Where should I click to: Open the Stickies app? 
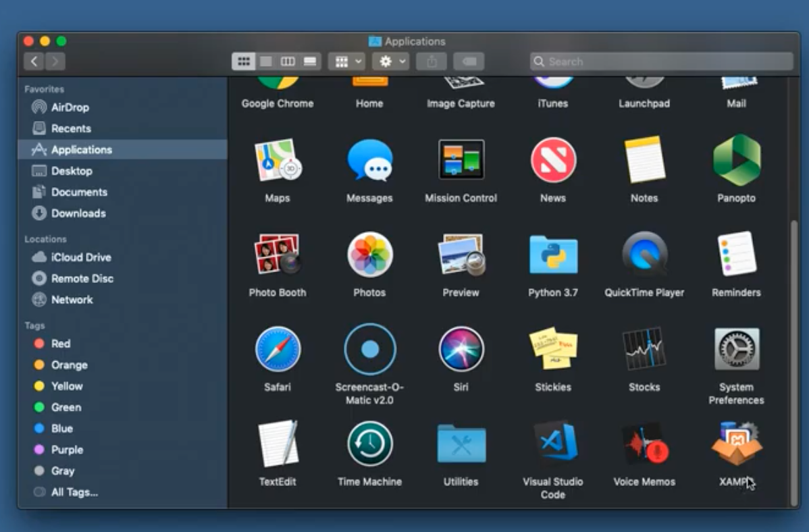(553, 348)
